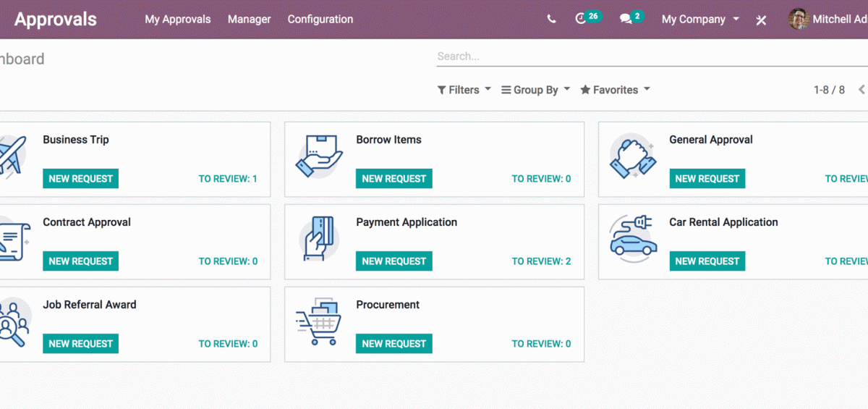Click To Review: 2 on Payment Application

pyautogui.click(x=541, y=261)
